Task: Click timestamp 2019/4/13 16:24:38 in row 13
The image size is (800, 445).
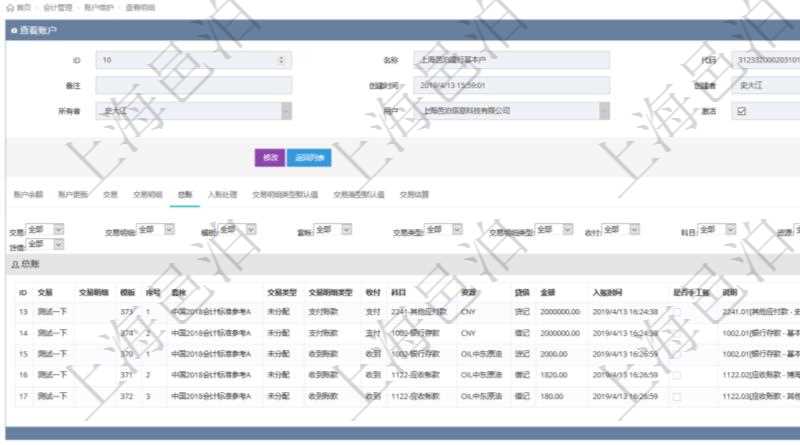Action: coord(625,311)
